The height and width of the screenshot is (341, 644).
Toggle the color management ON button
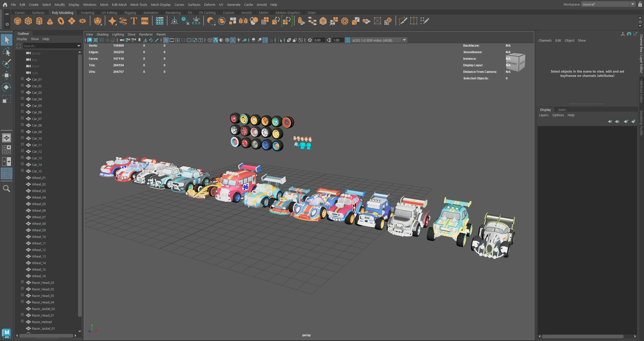pos(347,40)
